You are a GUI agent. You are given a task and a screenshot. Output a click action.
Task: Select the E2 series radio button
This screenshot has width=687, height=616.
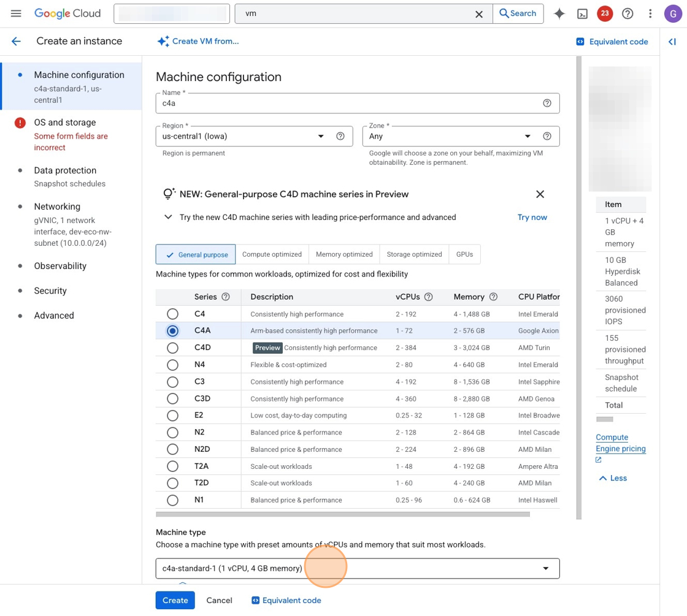172,416
